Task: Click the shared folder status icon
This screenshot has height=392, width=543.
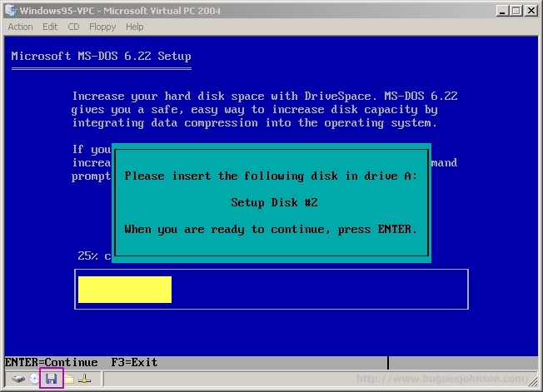Action: tap(68, 380)
